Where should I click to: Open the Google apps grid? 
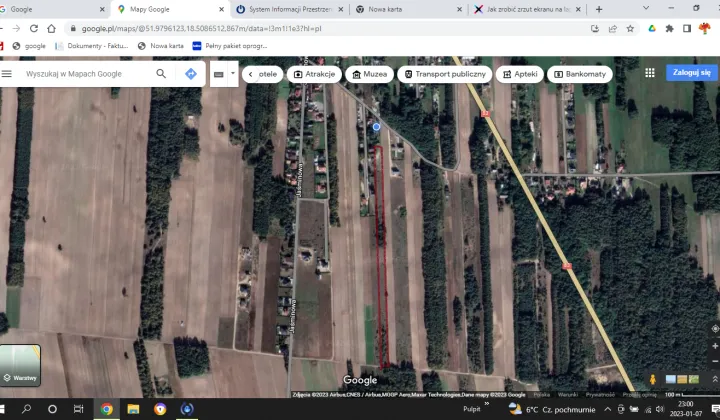(x=650, y=73)
